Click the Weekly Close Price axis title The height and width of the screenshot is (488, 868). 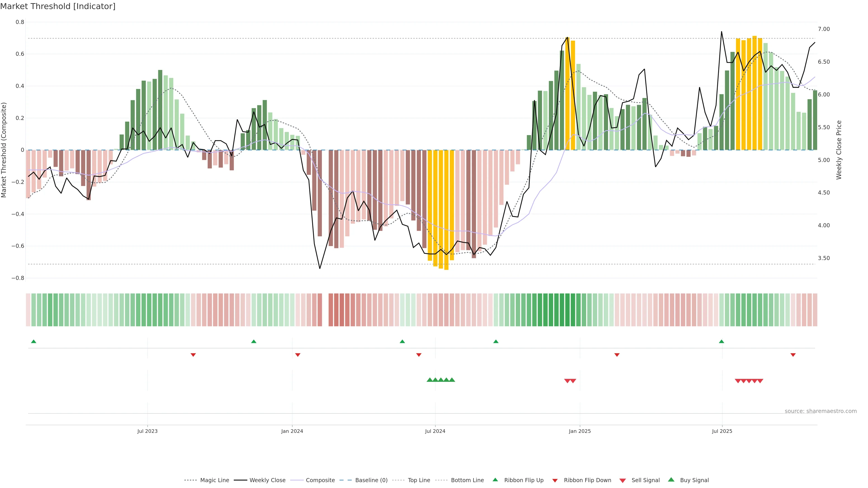click(839, 150)
